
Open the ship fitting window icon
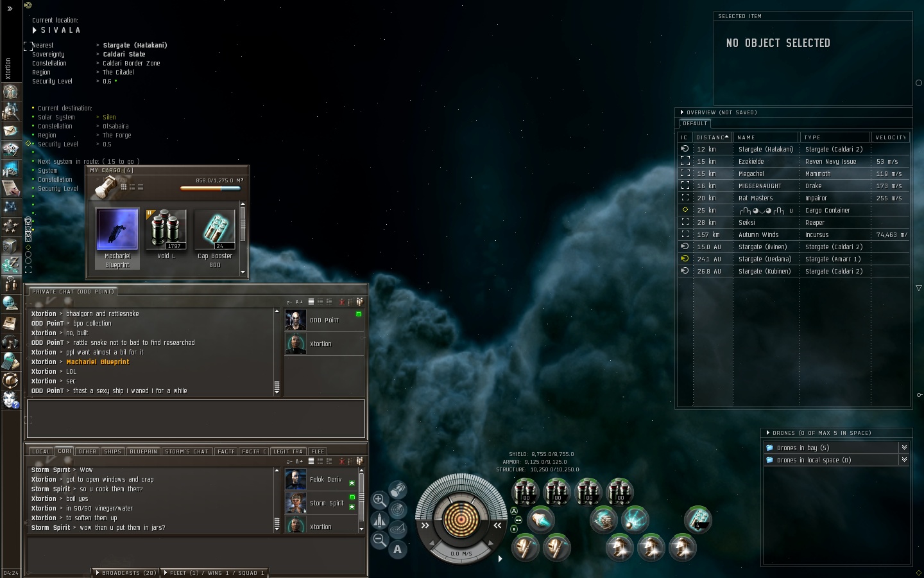10,150
